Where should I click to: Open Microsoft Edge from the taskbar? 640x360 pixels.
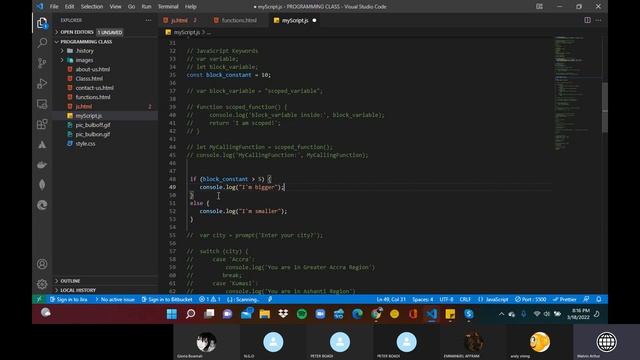357,314
